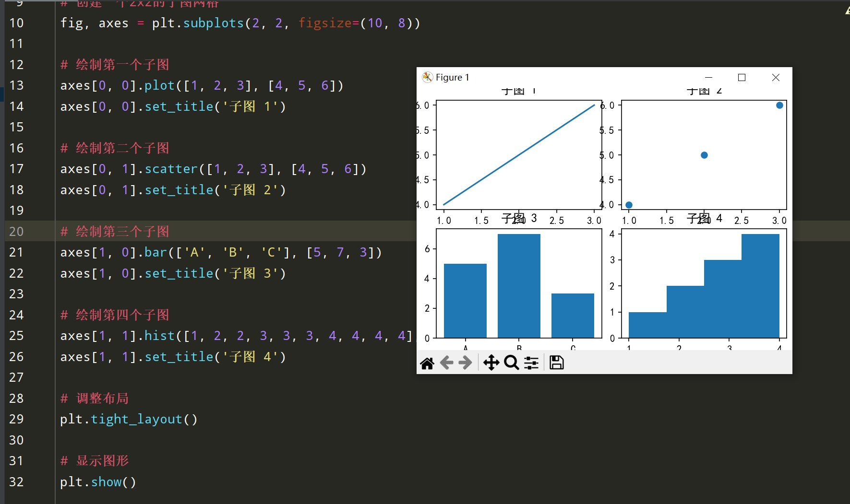Click the '子图 3' subplot title in the figure
This screenshot has width=850, height=504.
pyautogui.click(x=519, y=219)
